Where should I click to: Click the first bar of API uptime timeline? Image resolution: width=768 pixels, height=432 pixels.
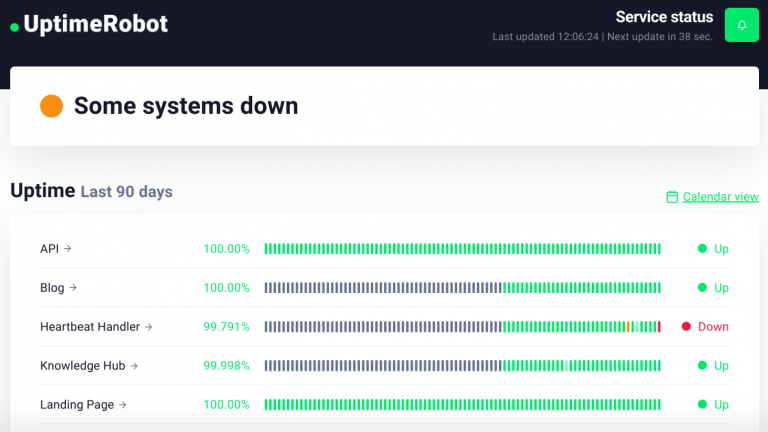click(266, 249)
